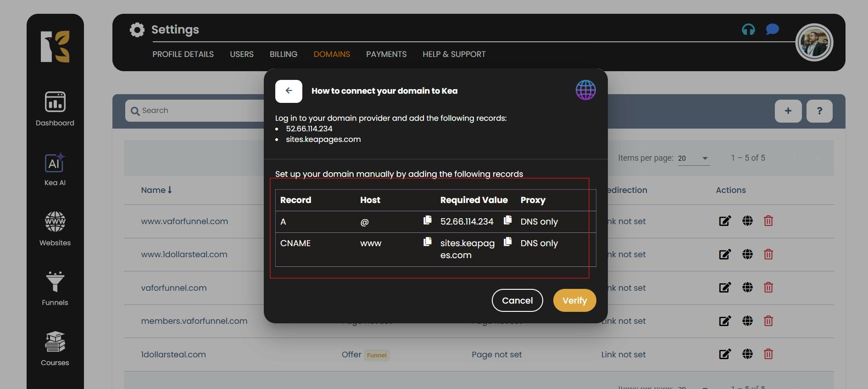Copy the www host value
Image resolution: width=868 pixels, height=389 pixels.
pos(427,242)
